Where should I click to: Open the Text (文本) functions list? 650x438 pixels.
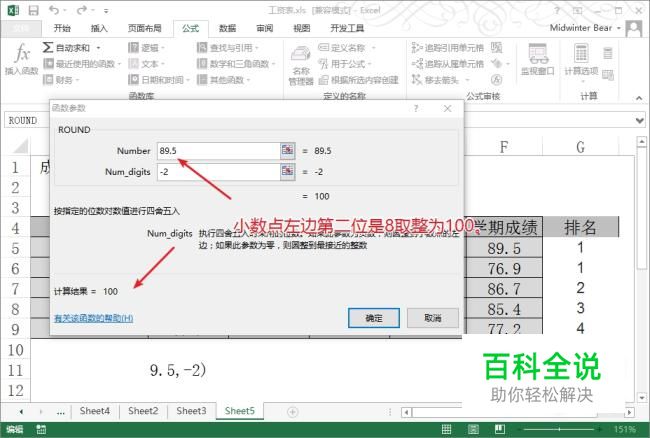(146, 64)
